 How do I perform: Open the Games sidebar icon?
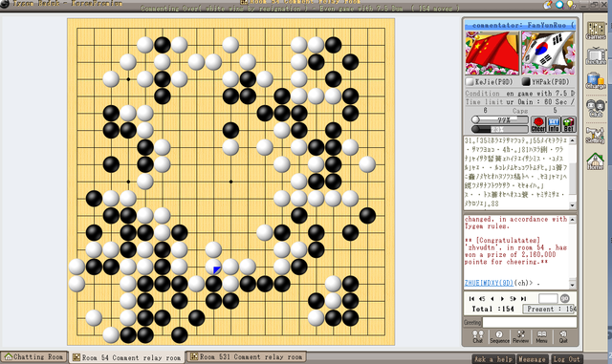tap(596, 31)
